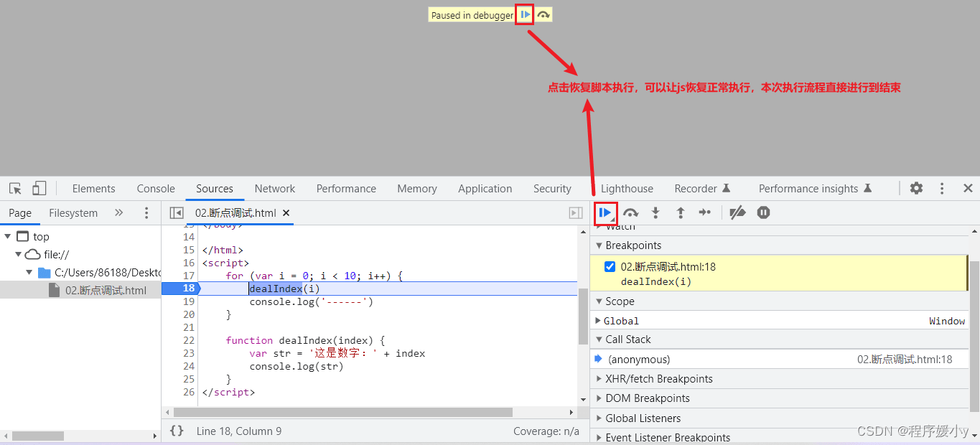The height and width of the screenshot is (445, 980).
Task: Pretty print the source with curly braces icon
Action: pos(177,431)
